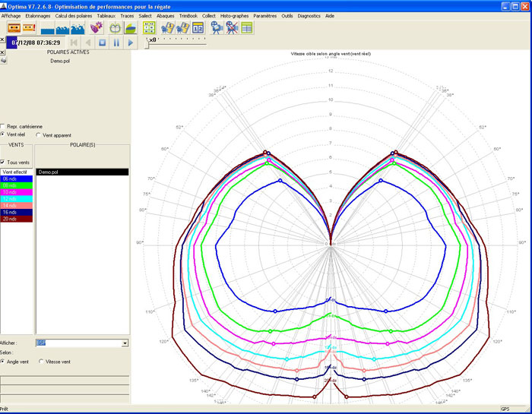The height and width of the screenshot is (414, 532).
Task: Click the Vent effectif list header
Action: pos(16,172)
